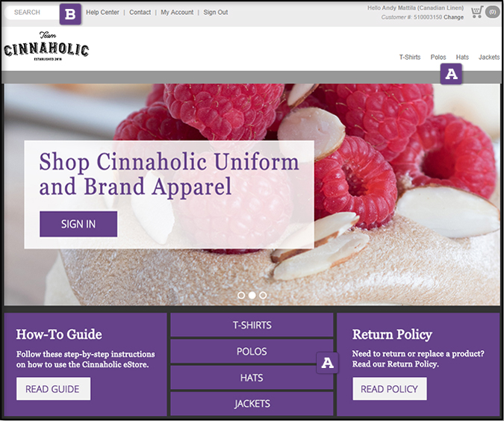Click the Change customer number link
Image resolution: width=504 pixels, height=421 pixels.
pos(453,17)
